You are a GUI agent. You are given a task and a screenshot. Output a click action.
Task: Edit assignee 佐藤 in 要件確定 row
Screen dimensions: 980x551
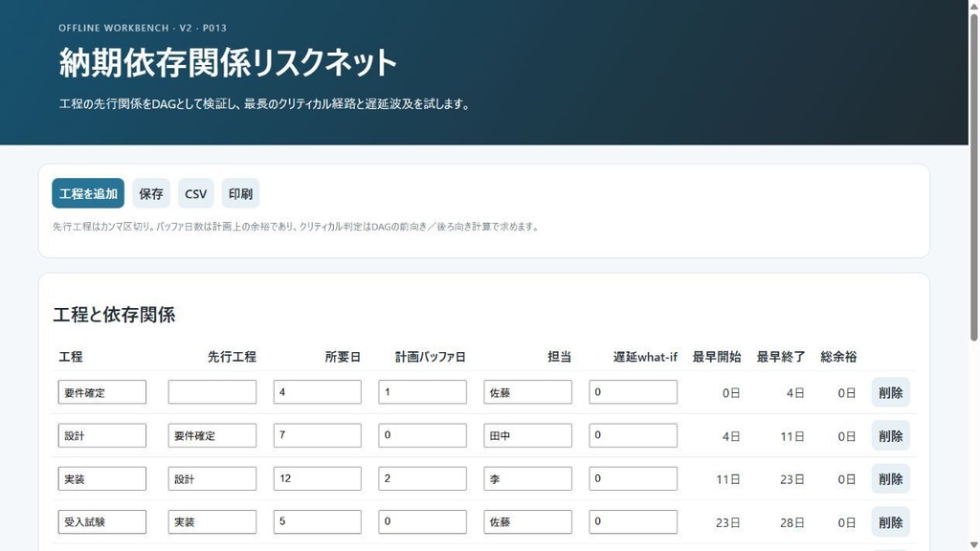coord(527,392)
